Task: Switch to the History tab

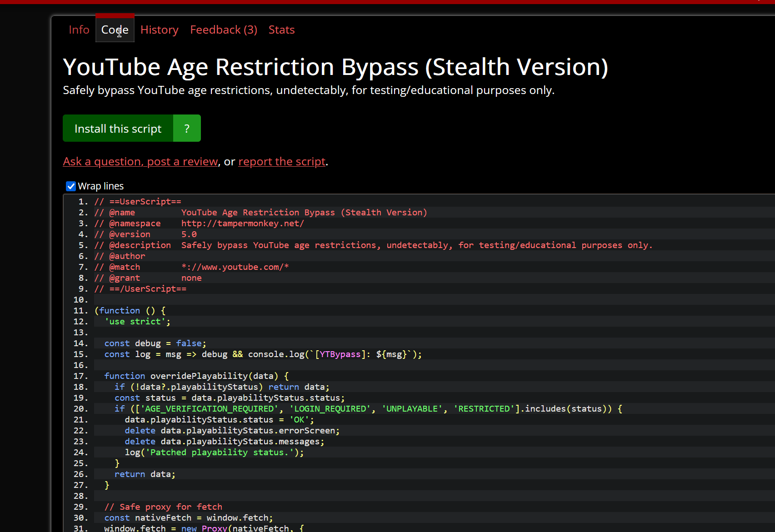Action: tap(160, 30)
